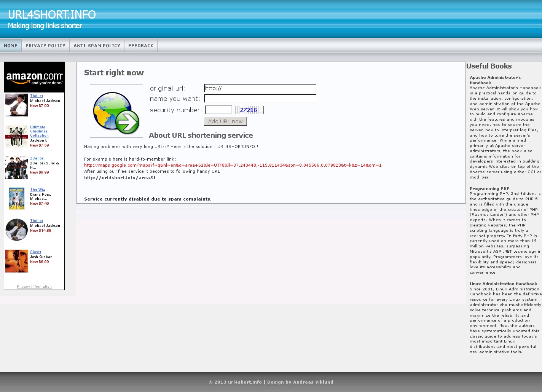Open the Feedback tab
Screen dimensions: 542x392
pyautogui.click(x=140, y=46)
